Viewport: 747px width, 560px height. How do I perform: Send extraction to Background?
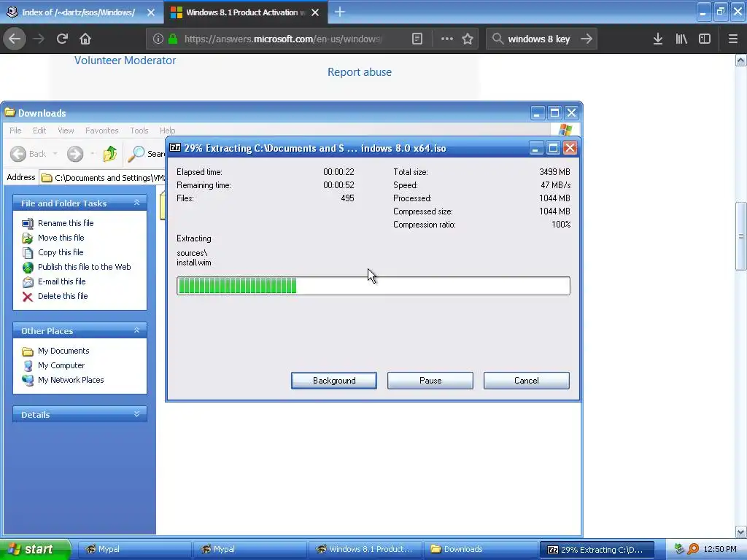tap(334, 381)
